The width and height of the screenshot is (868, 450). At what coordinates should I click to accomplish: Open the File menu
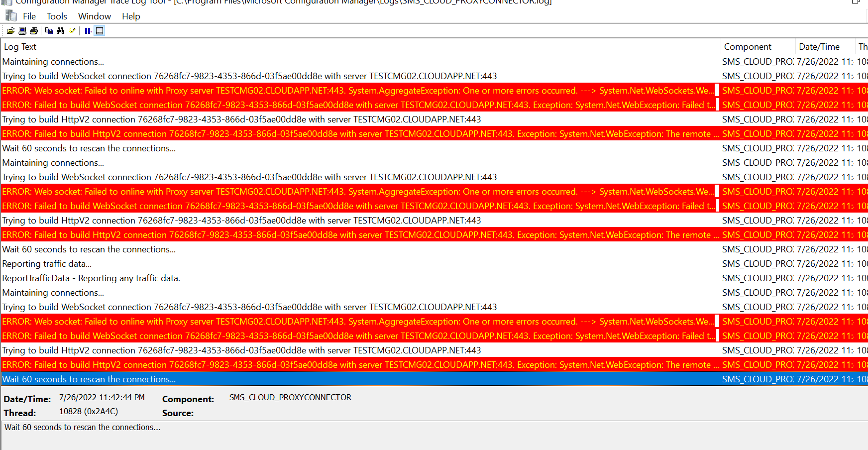tap(29, 16)
